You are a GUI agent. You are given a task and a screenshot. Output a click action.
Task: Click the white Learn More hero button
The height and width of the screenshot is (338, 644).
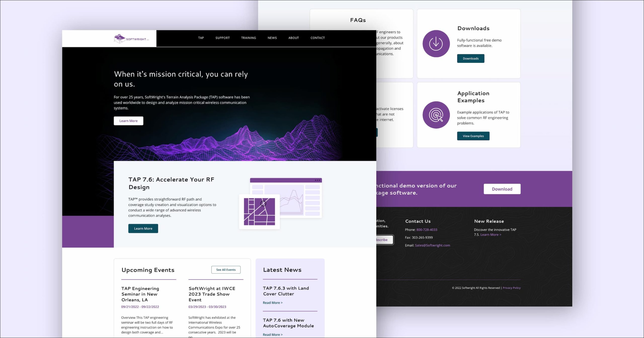click(129, 121)
